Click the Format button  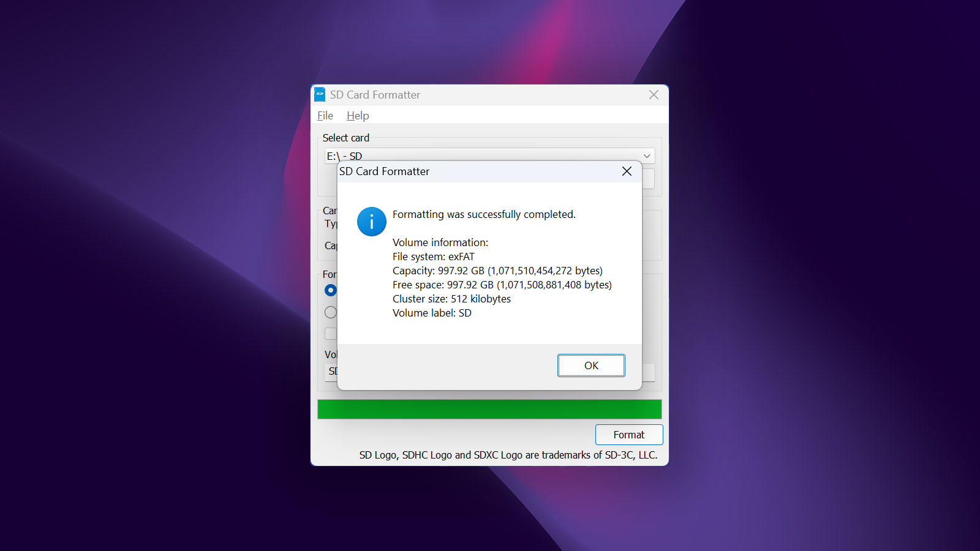(629, 435)
